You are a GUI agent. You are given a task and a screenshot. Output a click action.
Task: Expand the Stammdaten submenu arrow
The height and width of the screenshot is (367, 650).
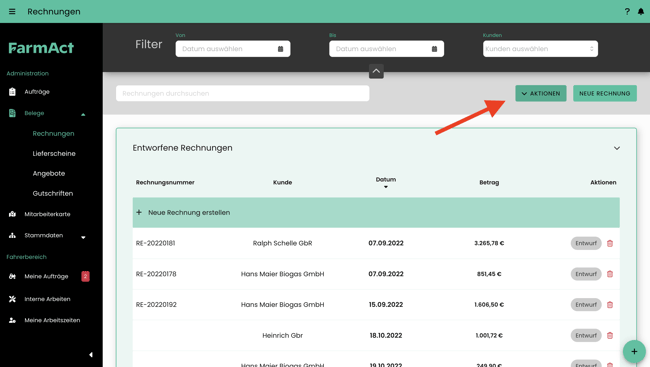tap(83, 237)
